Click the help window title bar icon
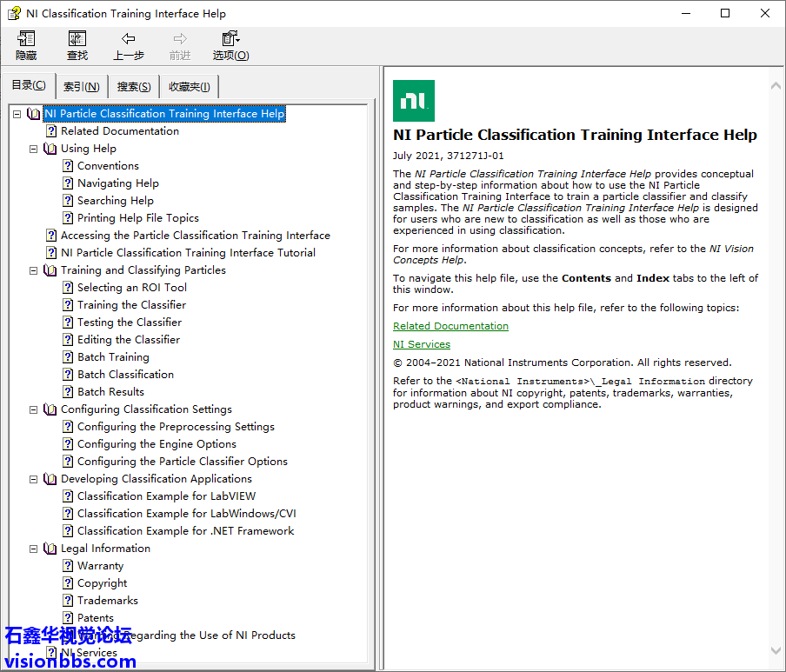 point(14,13)
